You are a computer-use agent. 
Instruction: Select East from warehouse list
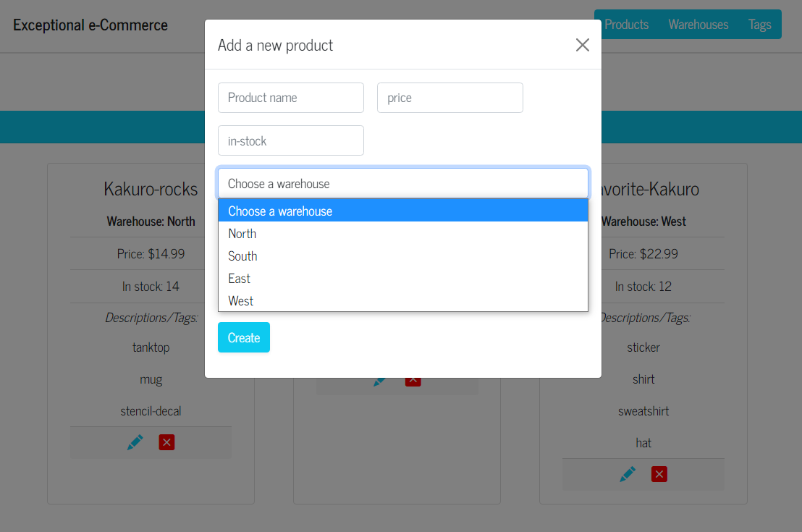(403, 279)
